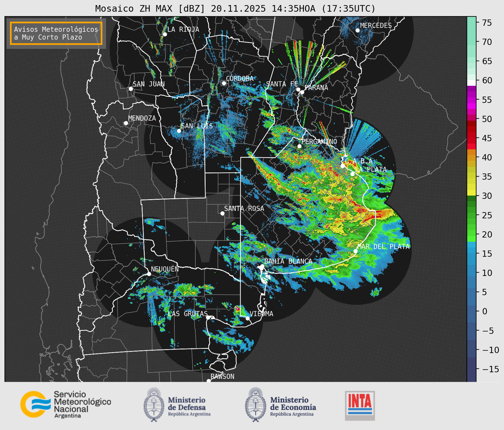Click the LAS GRUTAS label
The height and width of the screenshot is (430, 504).
tap(188, 314)
